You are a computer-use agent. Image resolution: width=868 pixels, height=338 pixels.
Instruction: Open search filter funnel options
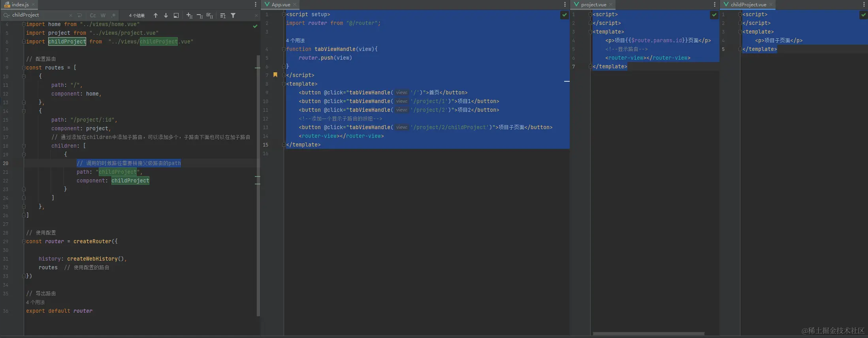point(233,15)
